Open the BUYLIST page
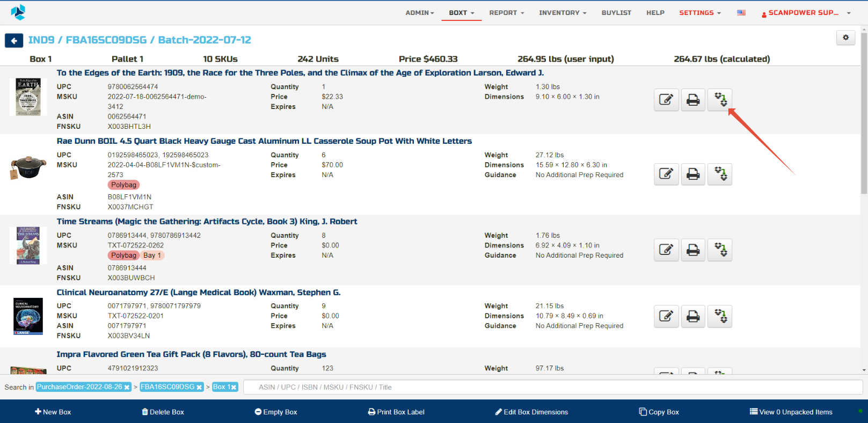Image resolution: width=868 pixels, height=423 pixels. [616, 13]
